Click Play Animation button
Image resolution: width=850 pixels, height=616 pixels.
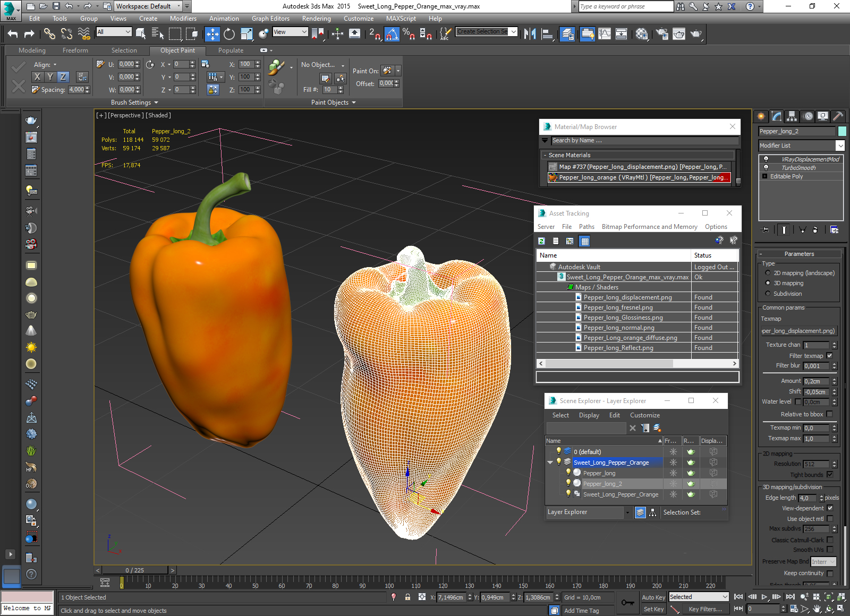[x=764, y=597]
